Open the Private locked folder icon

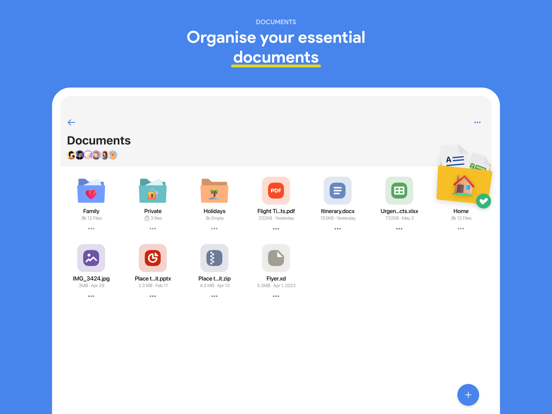152,190
